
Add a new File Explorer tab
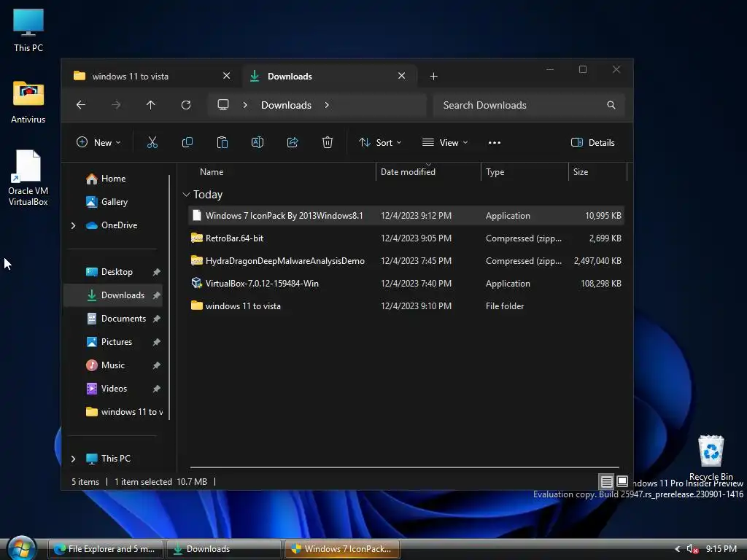point(433,76)
